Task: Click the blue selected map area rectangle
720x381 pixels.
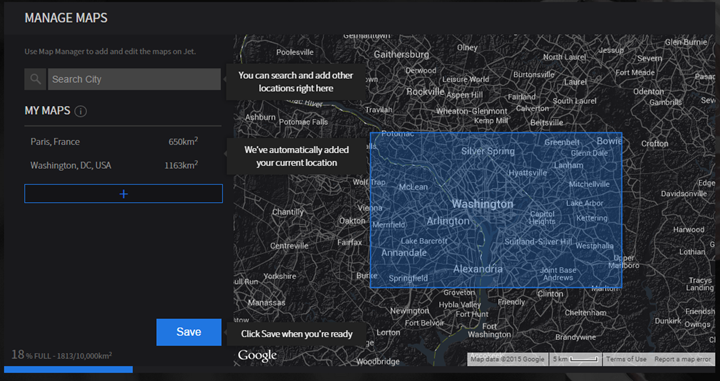Action: click(496, 210)
